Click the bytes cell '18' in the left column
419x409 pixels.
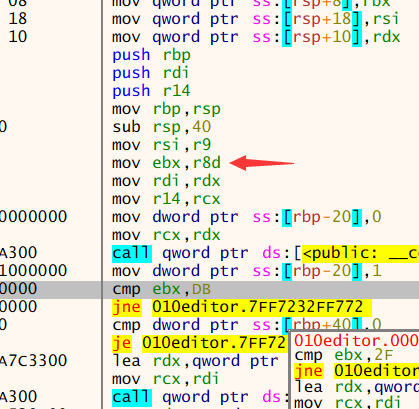[18, 19]
